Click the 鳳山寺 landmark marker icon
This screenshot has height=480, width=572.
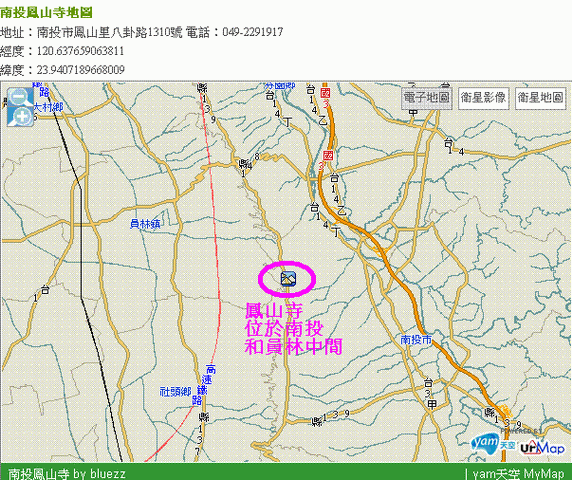coord(288,279)
